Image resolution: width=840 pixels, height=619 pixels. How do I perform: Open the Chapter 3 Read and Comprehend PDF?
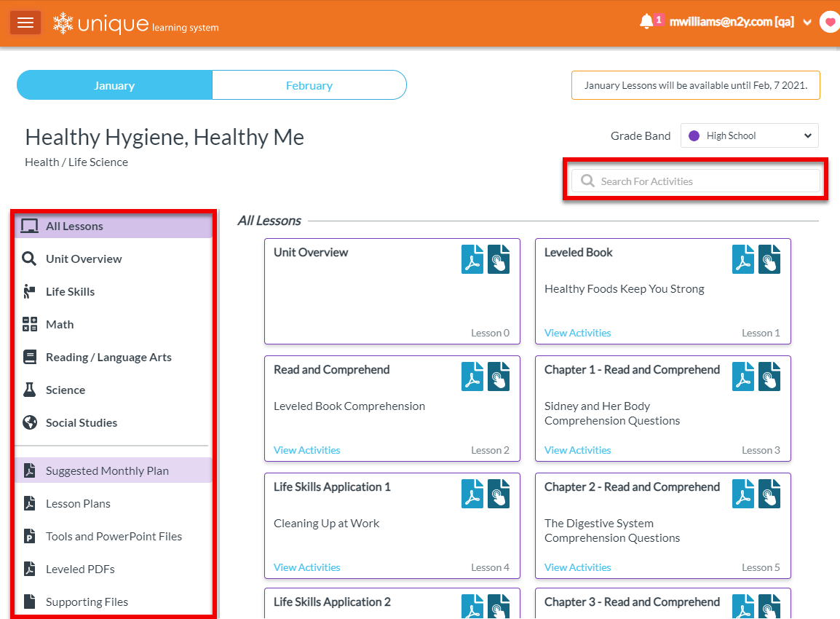tap(743, 607)
